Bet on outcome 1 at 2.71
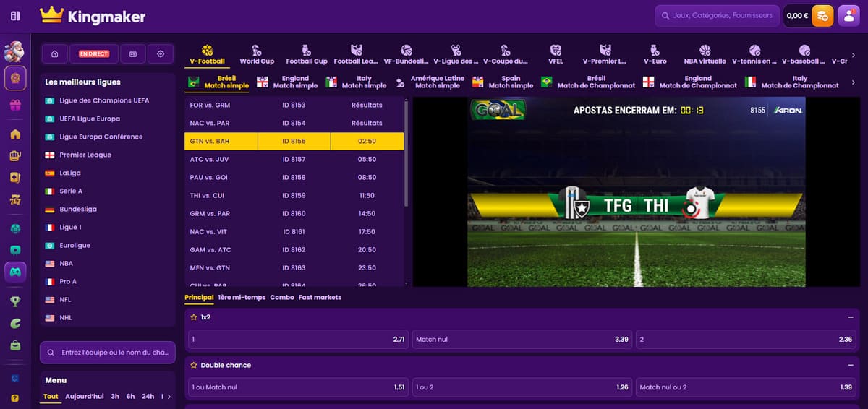Viewport: 868px width, 409px height. pyautogui.click(x=298, y=340)
